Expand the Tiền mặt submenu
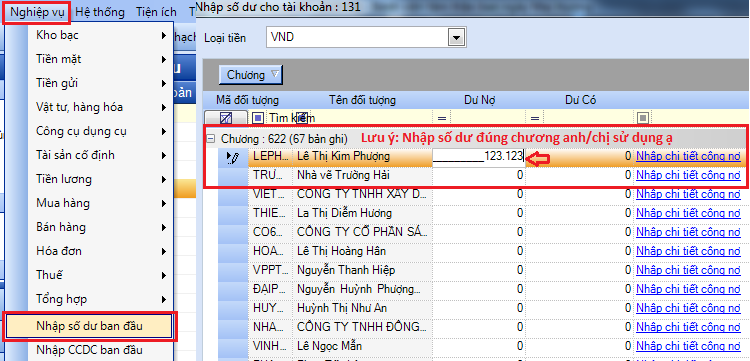The width and height of the screenshot is (750, 361). 164,59
